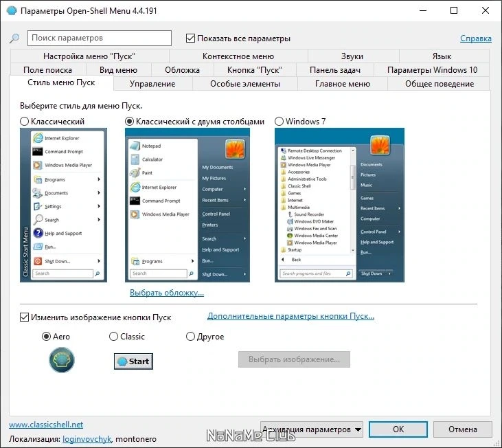Switch to the Поле поиска tab

pos(47,70)
